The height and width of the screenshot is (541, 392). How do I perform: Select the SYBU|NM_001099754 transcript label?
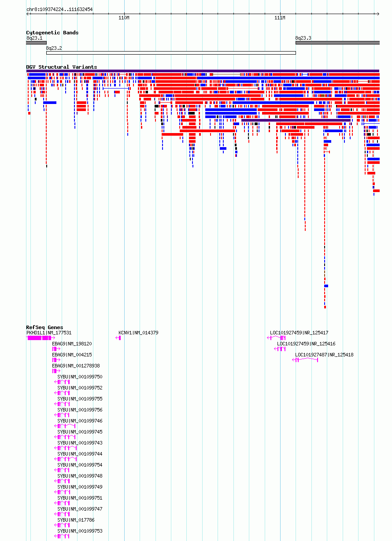80,465
